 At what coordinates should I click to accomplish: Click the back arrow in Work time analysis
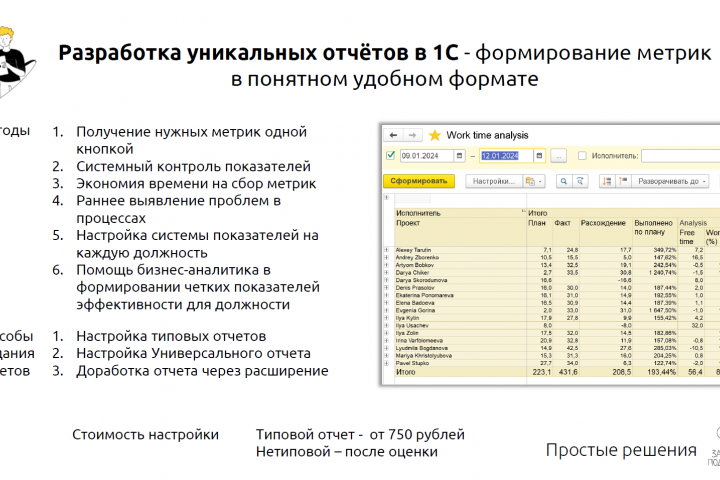tap(393, 135)
